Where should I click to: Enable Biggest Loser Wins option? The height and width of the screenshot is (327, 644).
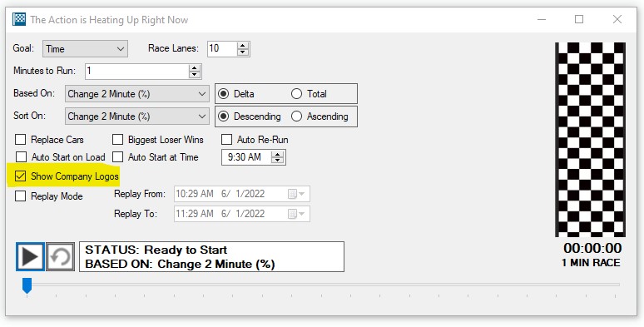[x=118, y=140]
